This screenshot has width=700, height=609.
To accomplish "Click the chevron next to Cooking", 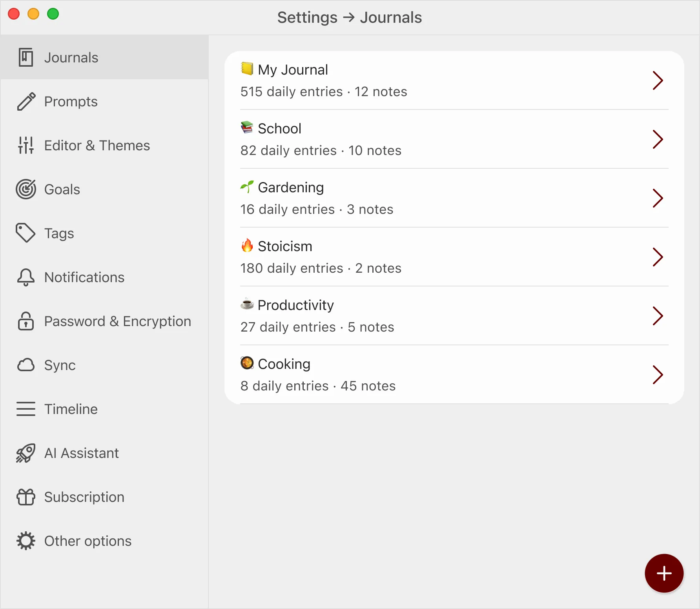I will [658, 375].
